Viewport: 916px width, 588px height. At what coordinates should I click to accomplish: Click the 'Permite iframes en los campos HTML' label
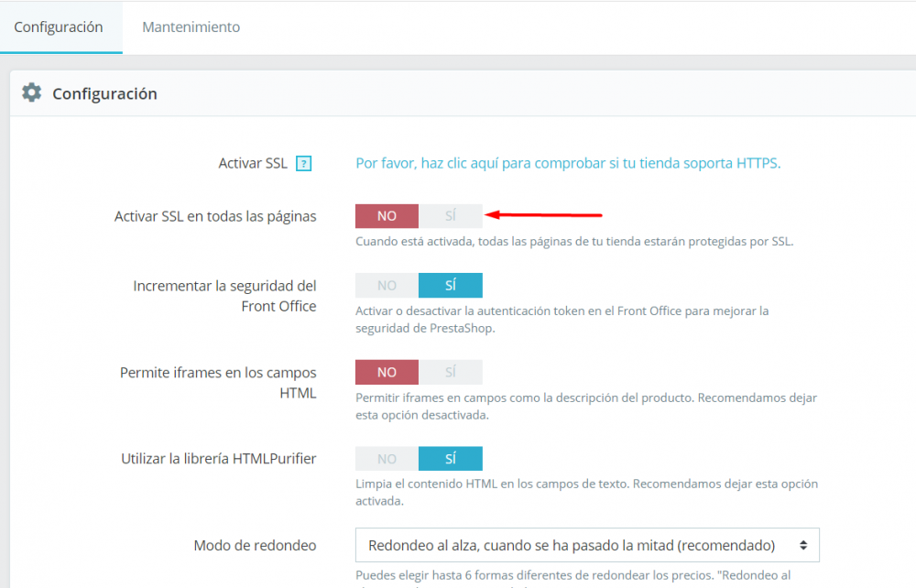218,383
